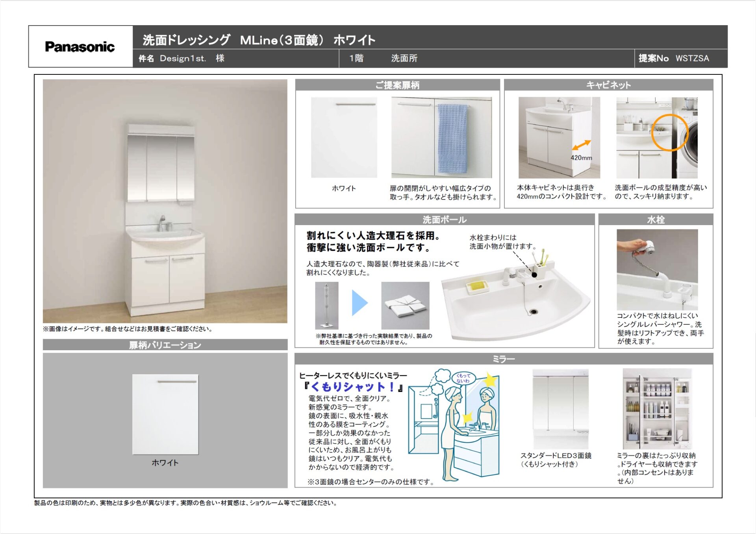Click the blue right-pointing triangle arrow
The height and width of the screenshot is (534, 756).
pyautogui.click(x=360, y=303)
